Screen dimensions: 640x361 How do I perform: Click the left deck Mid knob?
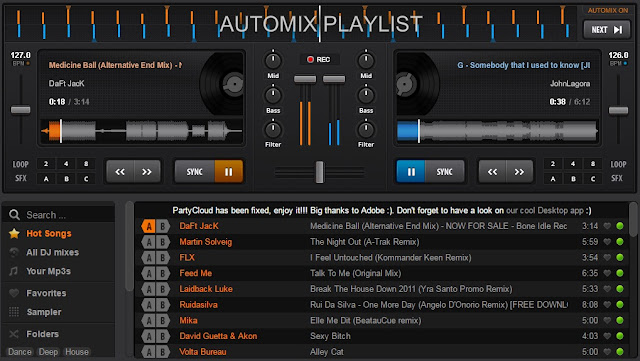point(273,60)
